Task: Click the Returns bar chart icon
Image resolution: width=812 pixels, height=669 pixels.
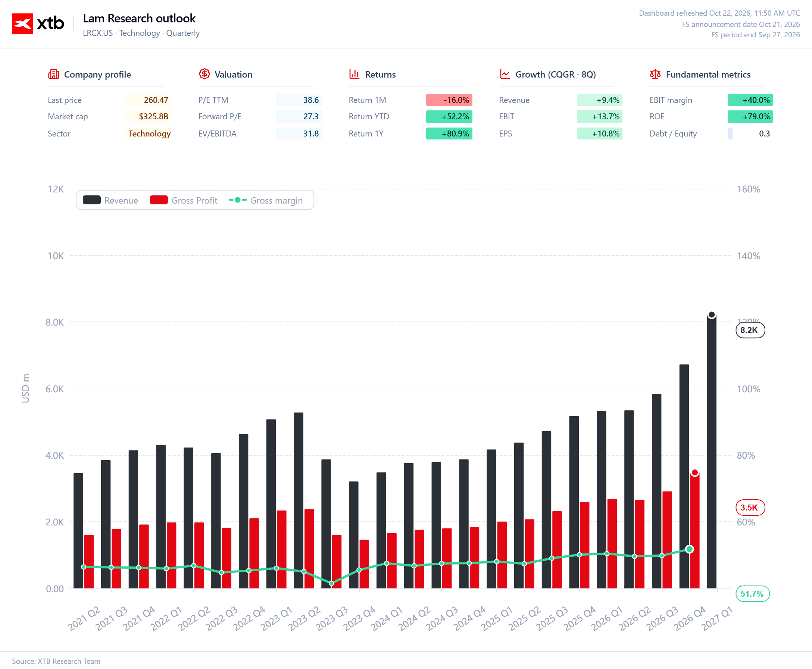Action: pyautogui.click(x=354, y=74)
